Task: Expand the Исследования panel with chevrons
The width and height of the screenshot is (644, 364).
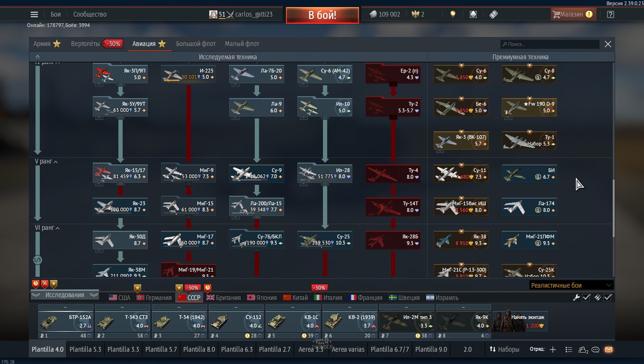Action: point(64,295)
